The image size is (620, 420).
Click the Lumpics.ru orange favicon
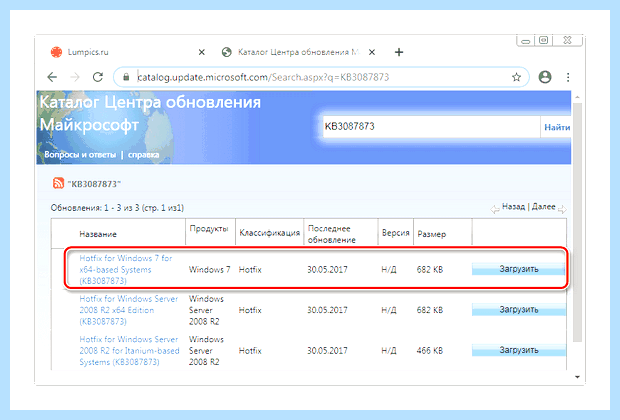57,52
